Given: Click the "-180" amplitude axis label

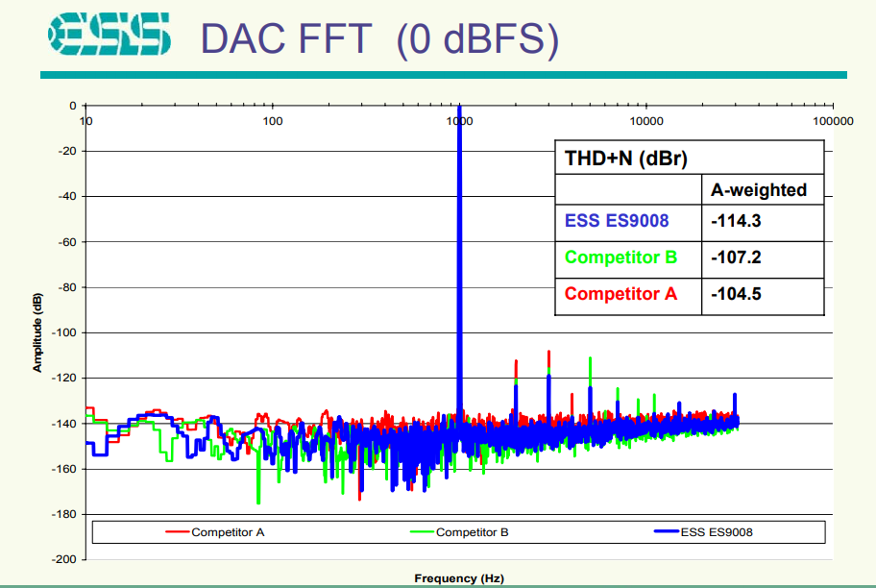Looking at the screenshot, I should 64,514.
